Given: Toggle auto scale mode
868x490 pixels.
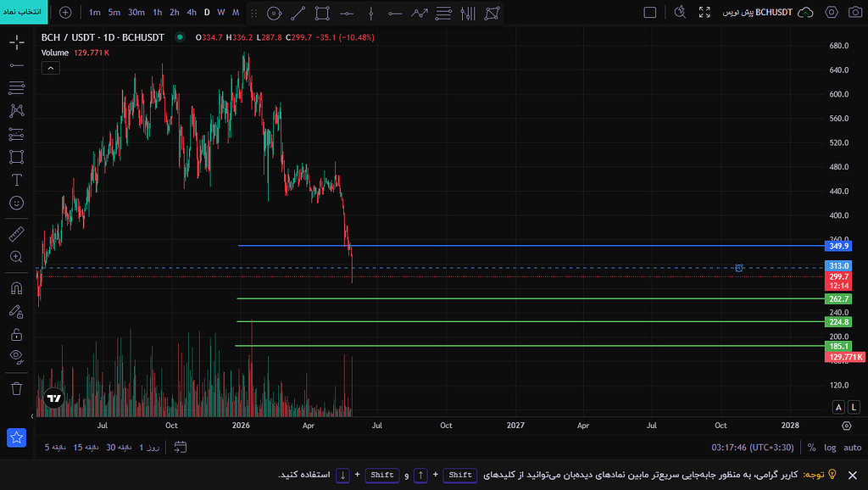Looking at the screenshot, I should click(x=853, y=448).
